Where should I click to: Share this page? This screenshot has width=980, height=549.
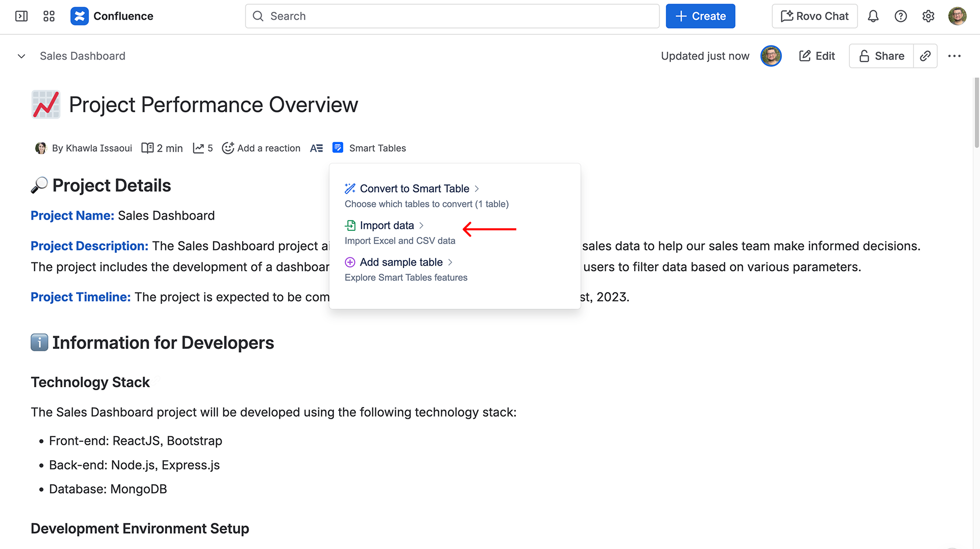pos(881,56)
